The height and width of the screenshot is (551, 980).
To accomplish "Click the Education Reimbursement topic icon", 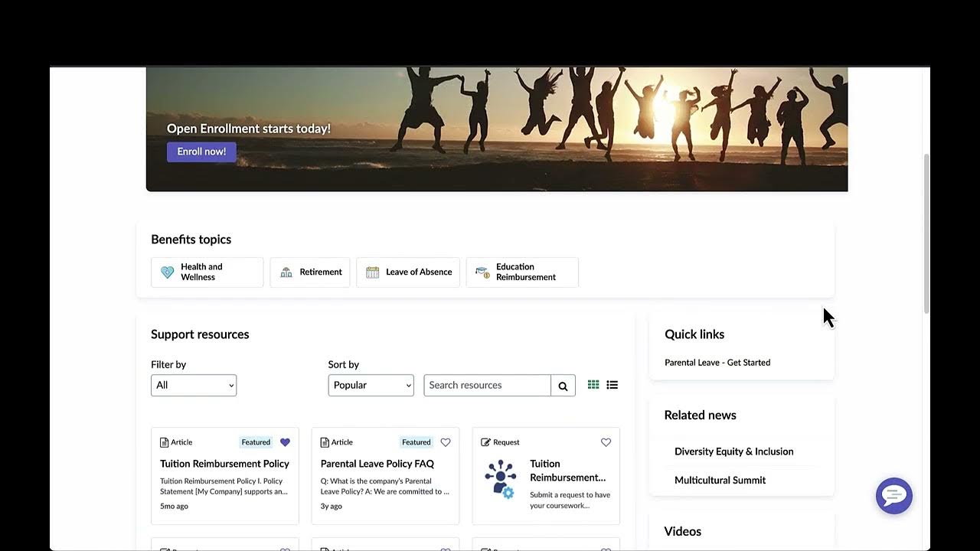I will tap(482, 272).
